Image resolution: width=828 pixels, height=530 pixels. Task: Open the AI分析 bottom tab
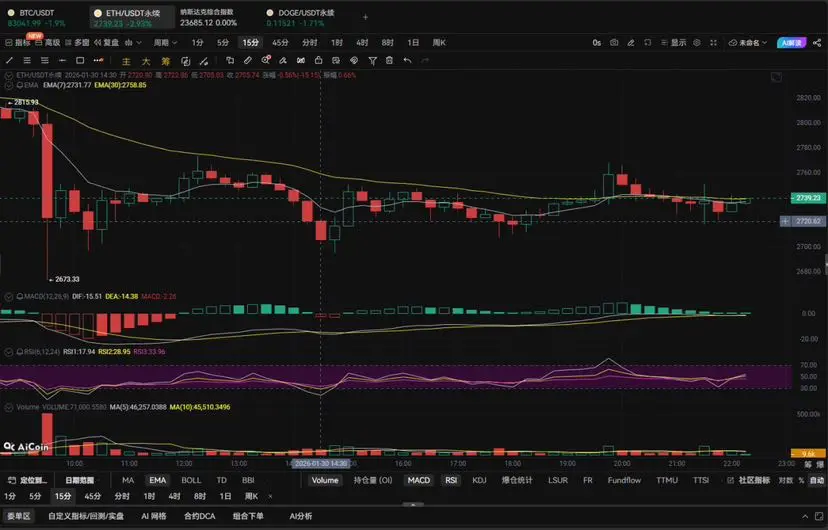[300, 516]
